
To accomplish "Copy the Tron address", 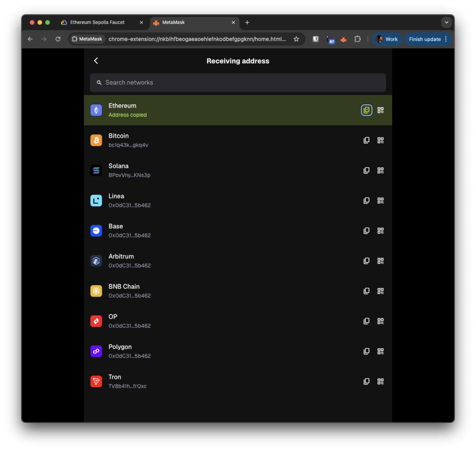I will pos(366,381).
